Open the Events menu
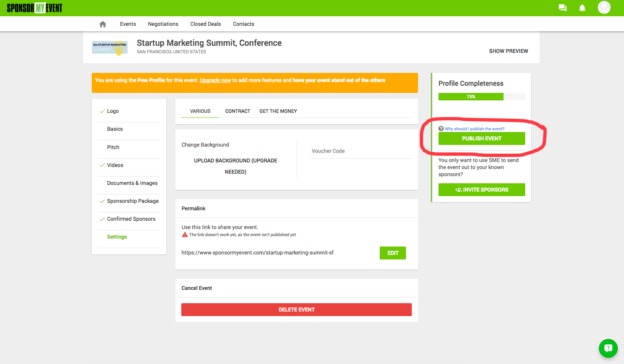This screenshot has height=364, width=624. (128, 24)
